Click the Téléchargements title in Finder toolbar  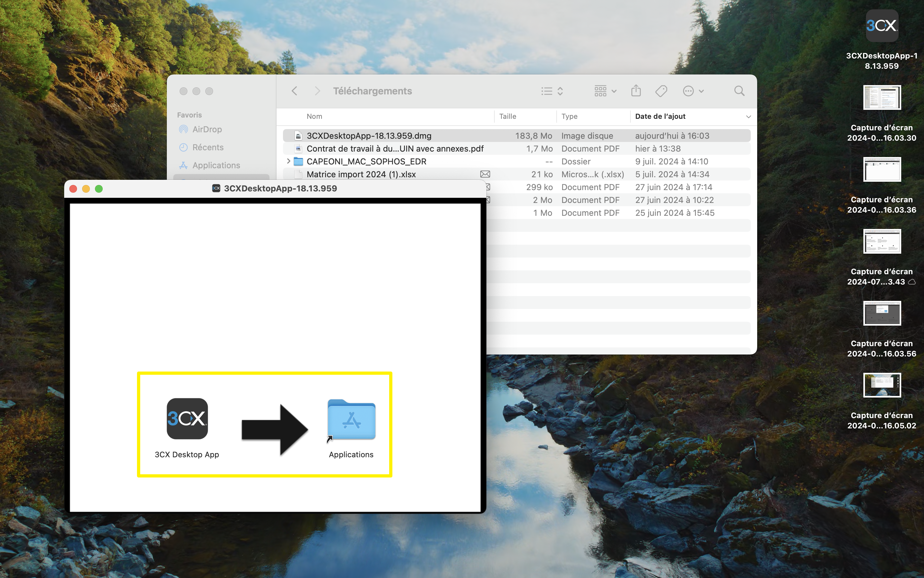click(372, 91)
